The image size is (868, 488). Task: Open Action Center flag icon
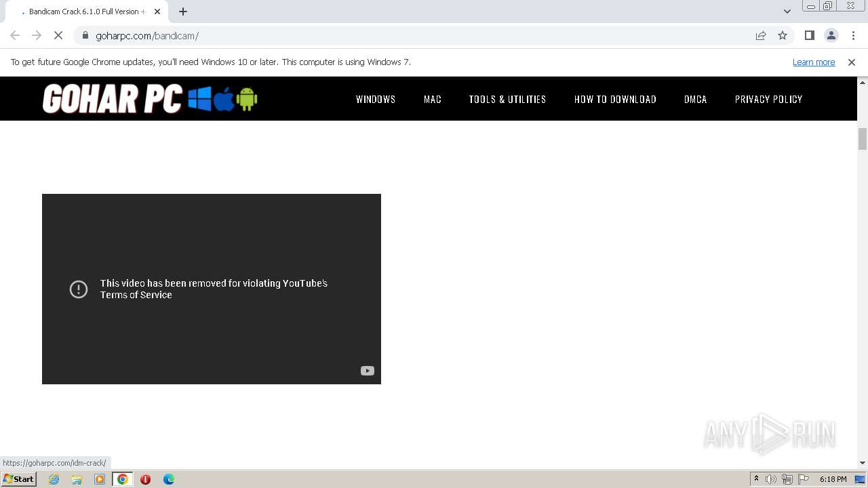click(804, 479)
